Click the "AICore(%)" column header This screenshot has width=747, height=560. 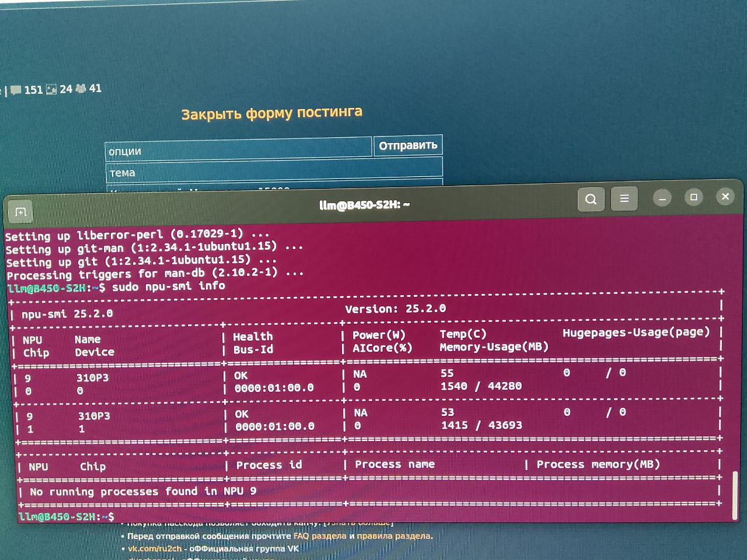382,348
